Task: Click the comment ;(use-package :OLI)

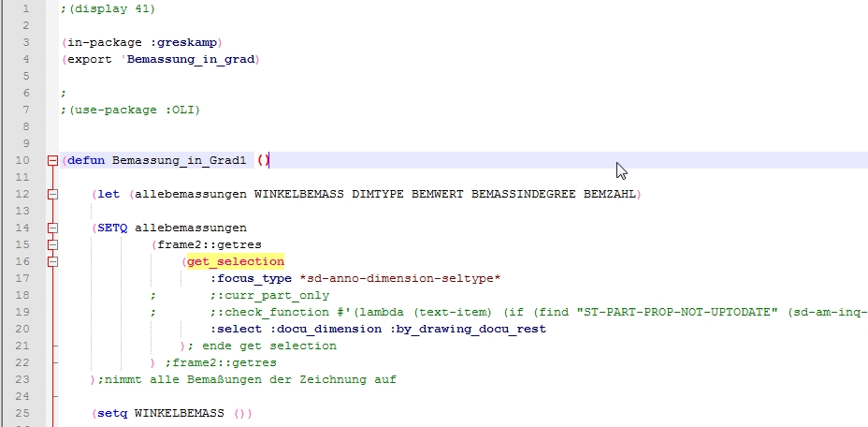Action: 131,110
